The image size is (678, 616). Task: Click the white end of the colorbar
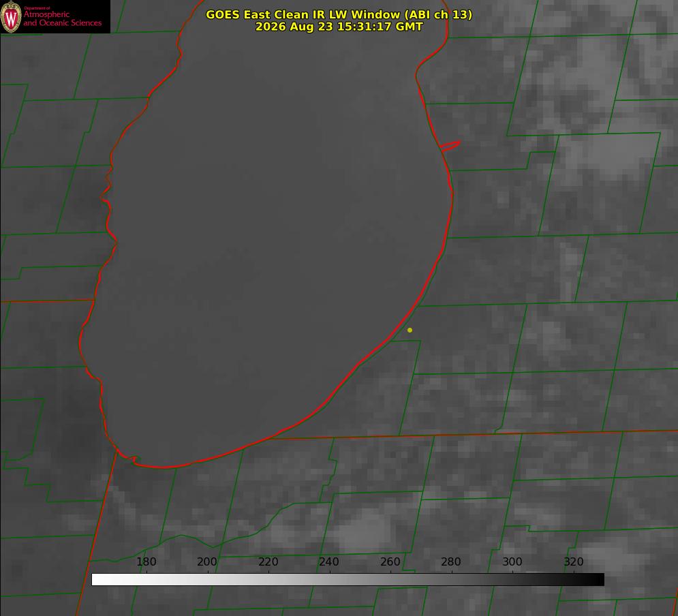98,580
